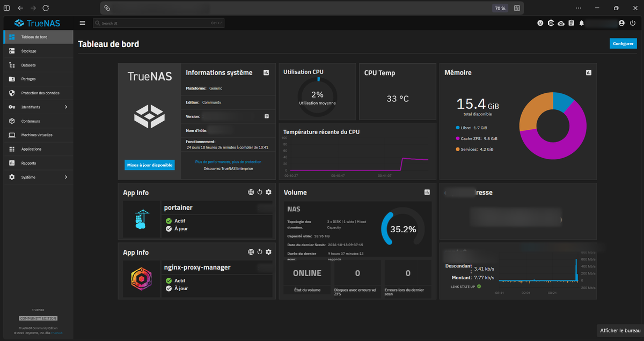644x341 pixels.
Task: Focus the Search UI field
Action: pyautogui.click(x=159, y=23)
